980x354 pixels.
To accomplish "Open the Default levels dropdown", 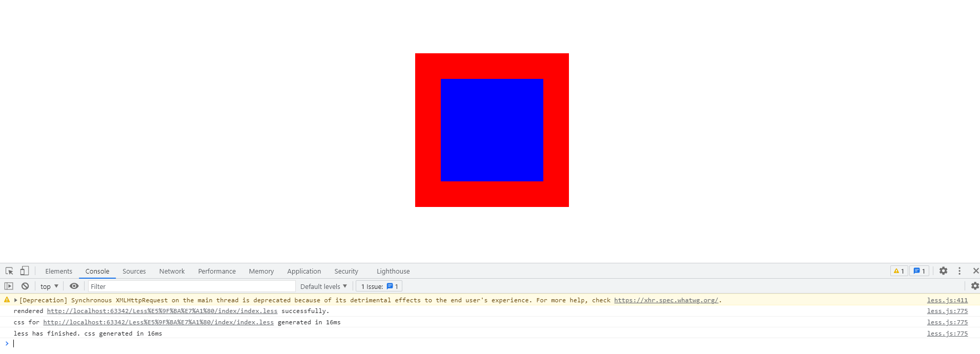I will [323, 286].
